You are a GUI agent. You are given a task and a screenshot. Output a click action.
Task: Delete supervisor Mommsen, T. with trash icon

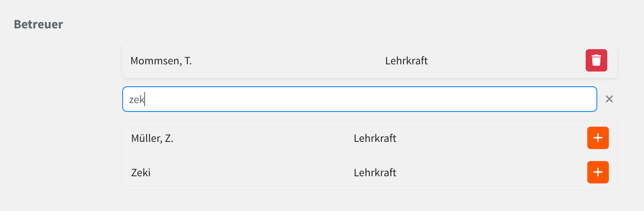click(x=596, y=60)
